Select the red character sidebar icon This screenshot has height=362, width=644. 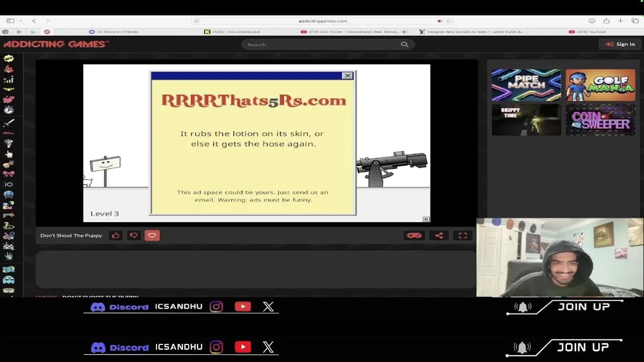[9, 69]
